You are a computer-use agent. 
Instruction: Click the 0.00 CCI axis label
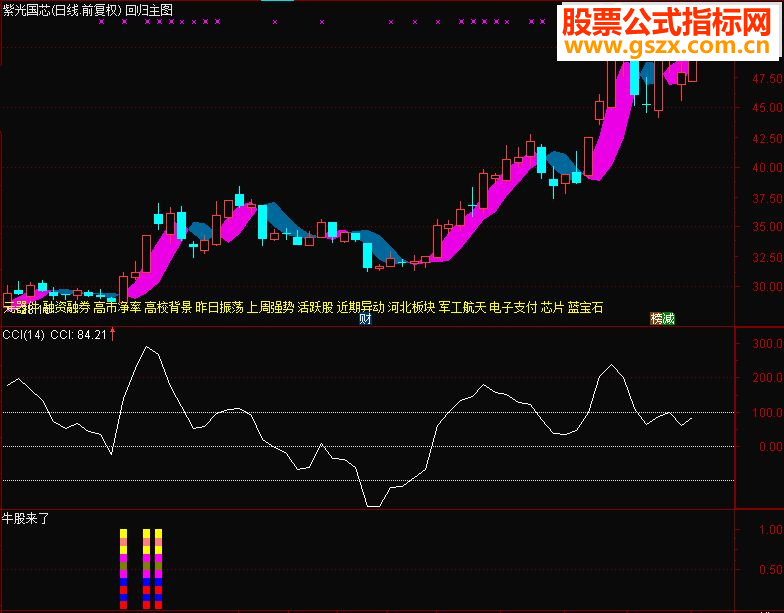click(770, 446)
